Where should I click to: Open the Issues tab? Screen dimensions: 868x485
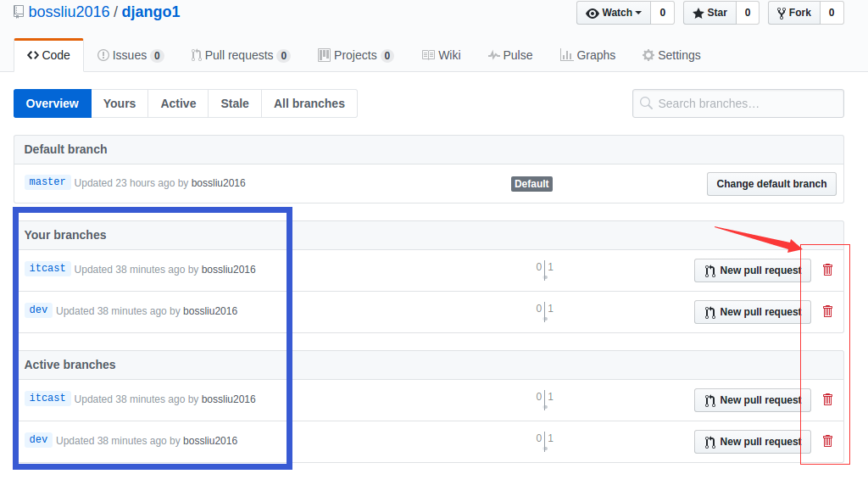point(130,55)
